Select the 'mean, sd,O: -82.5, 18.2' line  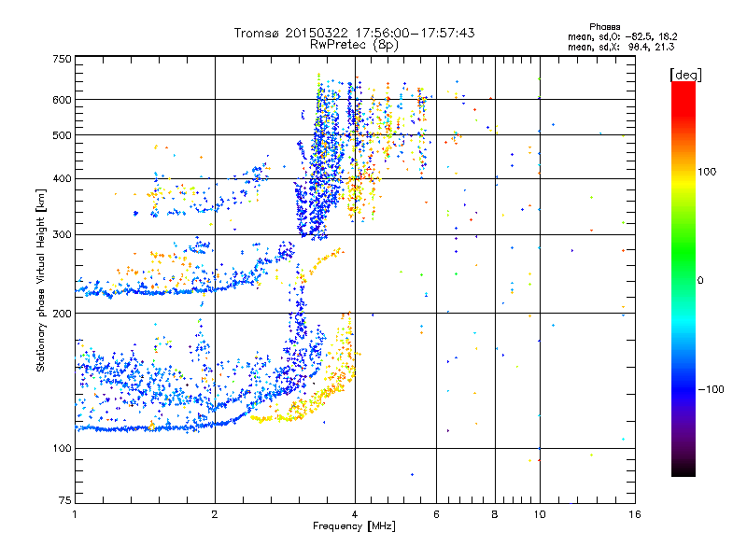pos(622,37)
